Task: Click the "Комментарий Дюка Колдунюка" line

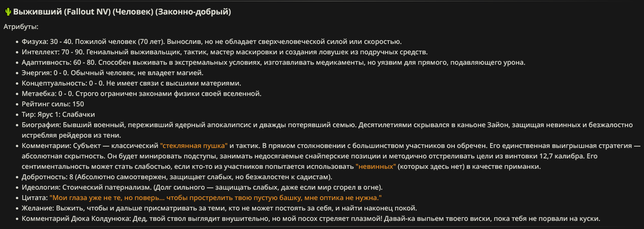Action: (311, 219)
